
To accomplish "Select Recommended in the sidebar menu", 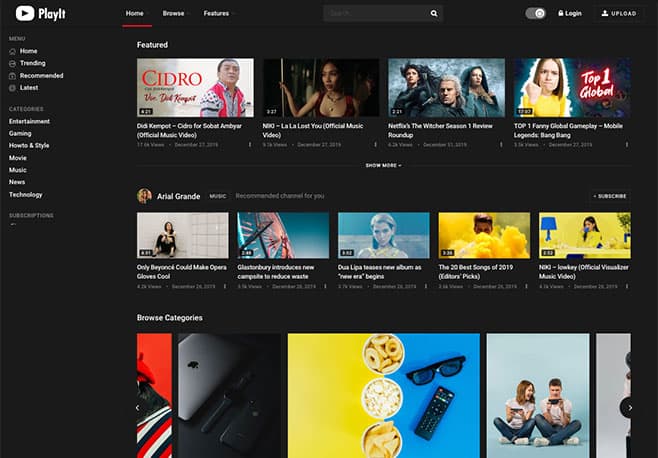I will point(42,76).
